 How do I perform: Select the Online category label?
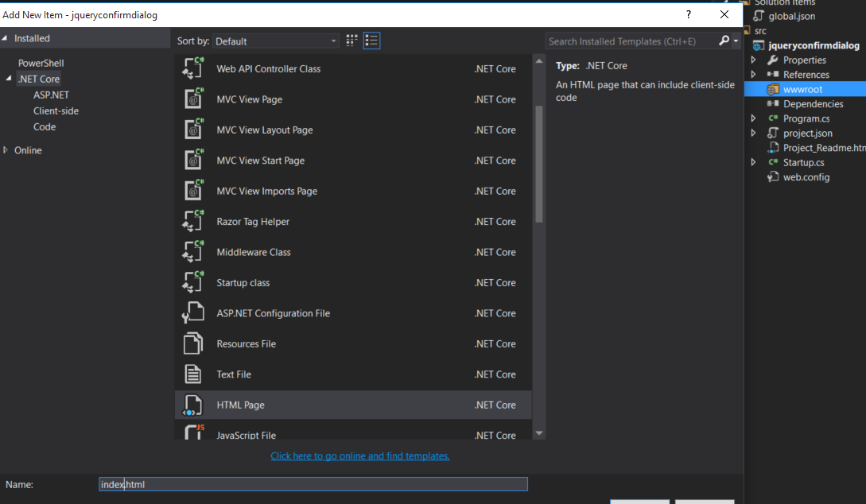click(x=28, y=150)
